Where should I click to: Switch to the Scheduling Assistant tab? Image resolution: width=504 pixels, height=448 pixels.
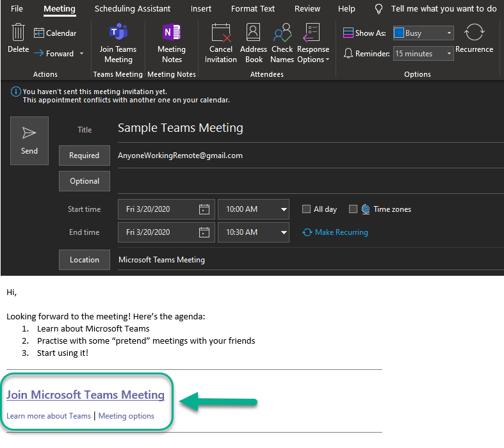pos(133,9)
